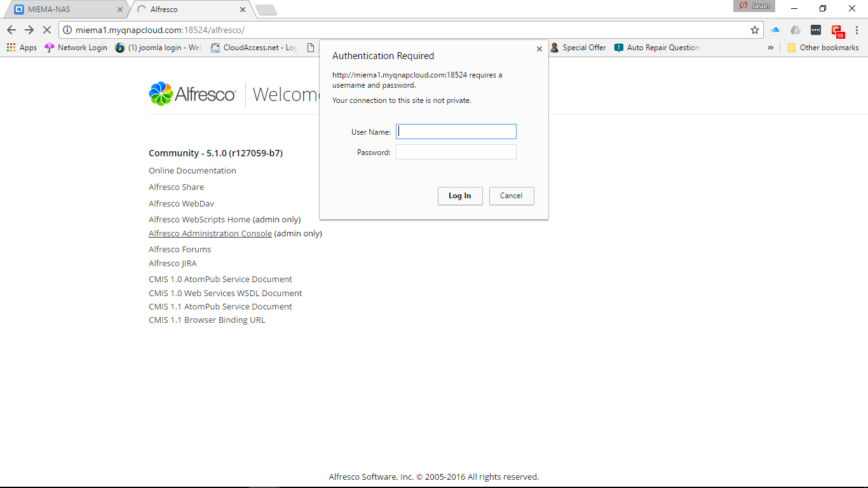Click the Google Drive extension icon
The image size is (868, 488).
[796, 30]
